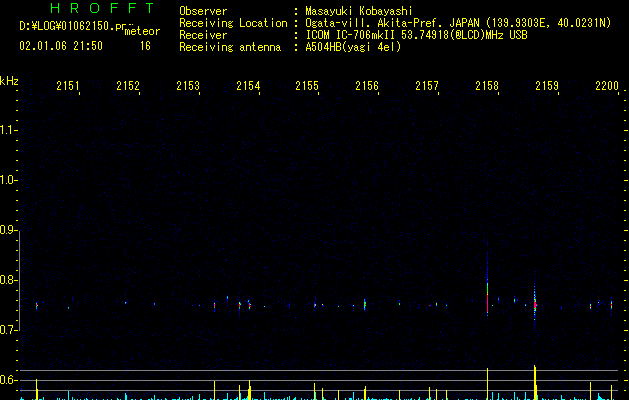The height and width of the screenshot is (400, 629).
Task: Click the bright meteor echo below the 2159 marker
Action: (535, 303)
